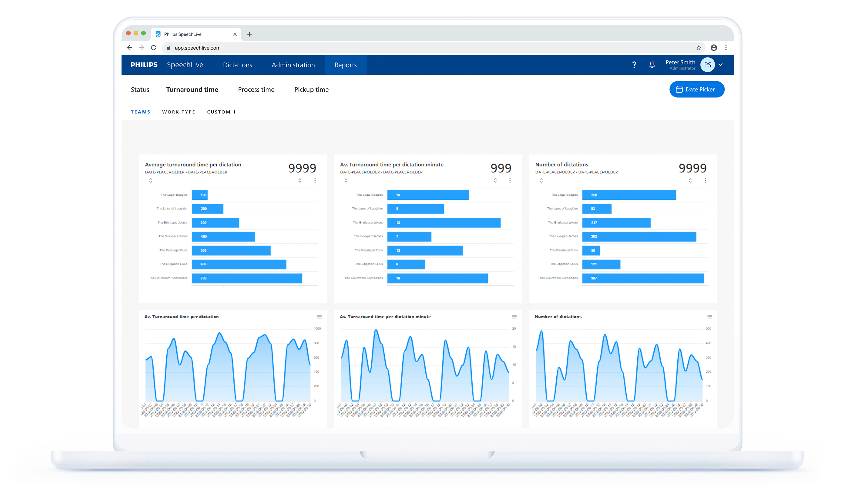Open three-dot menu on Average turnaround time card
Screen dimensions: 868x504
(315, 181)
